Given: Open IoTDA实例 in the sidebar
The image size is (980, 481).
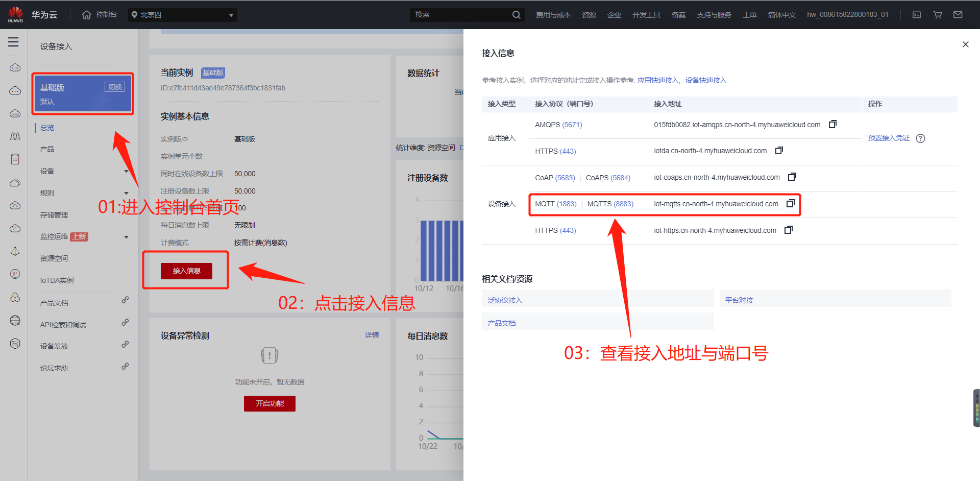Looking at the screenshot, I should (57, 280).
